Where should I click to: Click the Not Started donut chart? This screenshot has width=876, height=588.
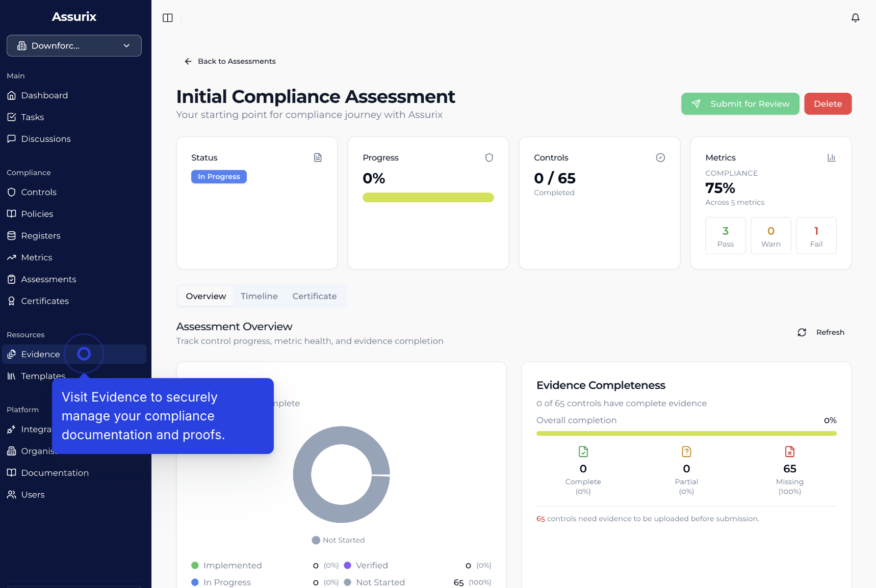point(302,474)
